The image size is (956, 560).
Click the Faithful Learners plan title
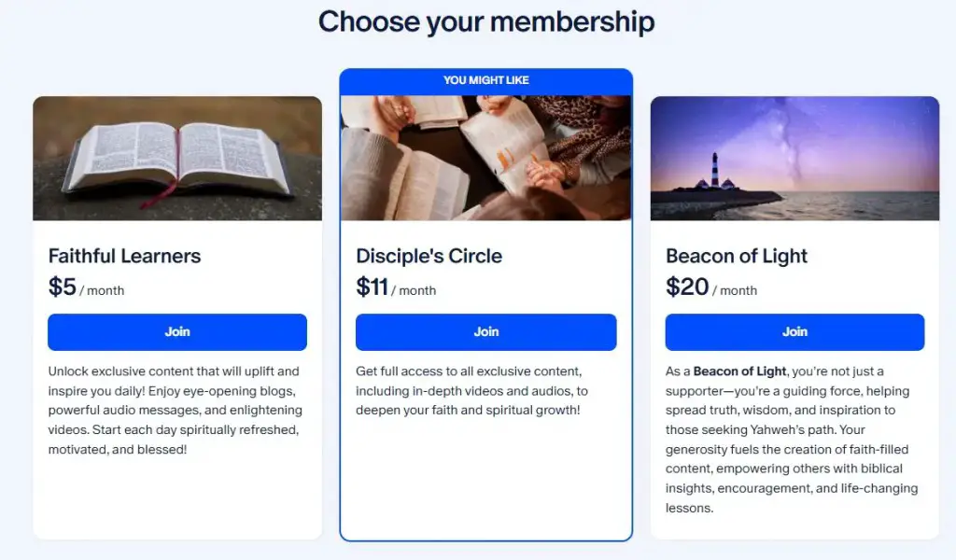coord(124,256)
